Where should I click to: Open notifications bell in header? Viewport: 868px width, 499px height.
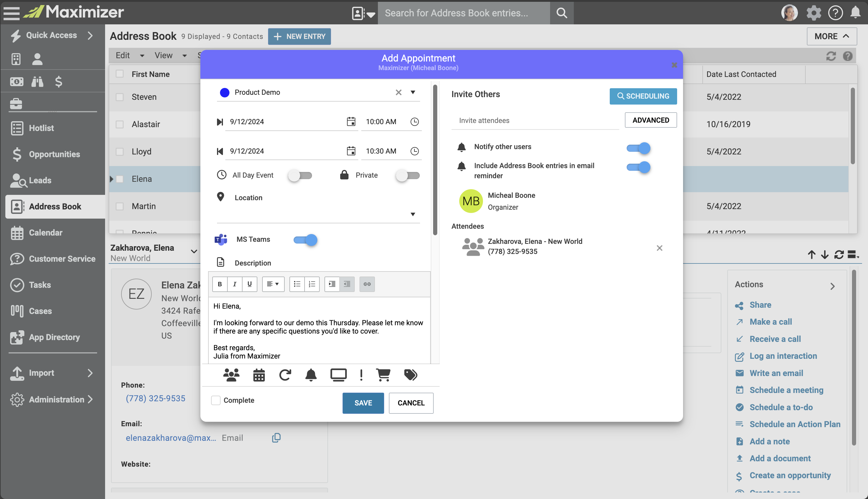[855, 13]
